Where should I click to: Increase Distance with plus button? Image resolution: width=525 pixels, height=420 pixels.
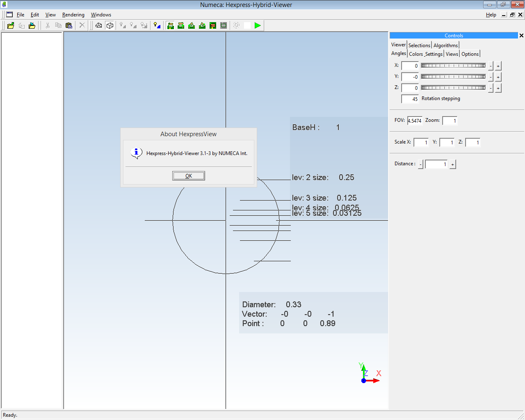click(x=452, y=164)
